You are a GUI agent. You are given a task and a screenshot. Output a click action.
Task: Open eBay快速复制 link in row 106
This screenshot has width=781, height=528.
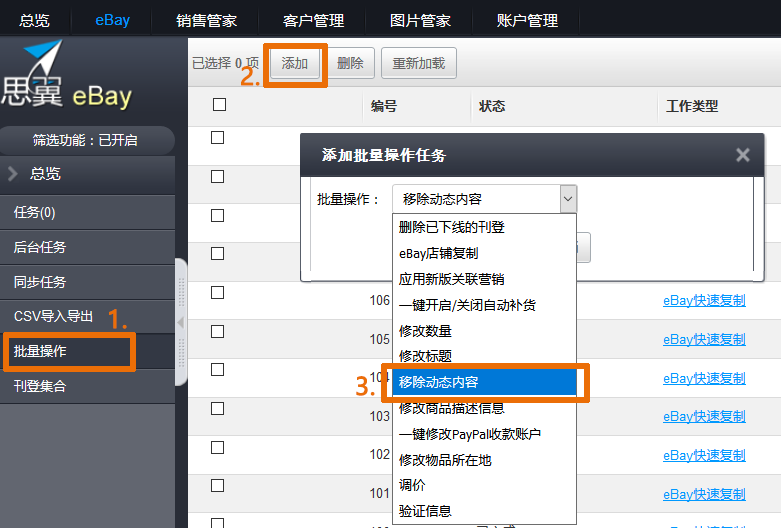click(704, 300)
